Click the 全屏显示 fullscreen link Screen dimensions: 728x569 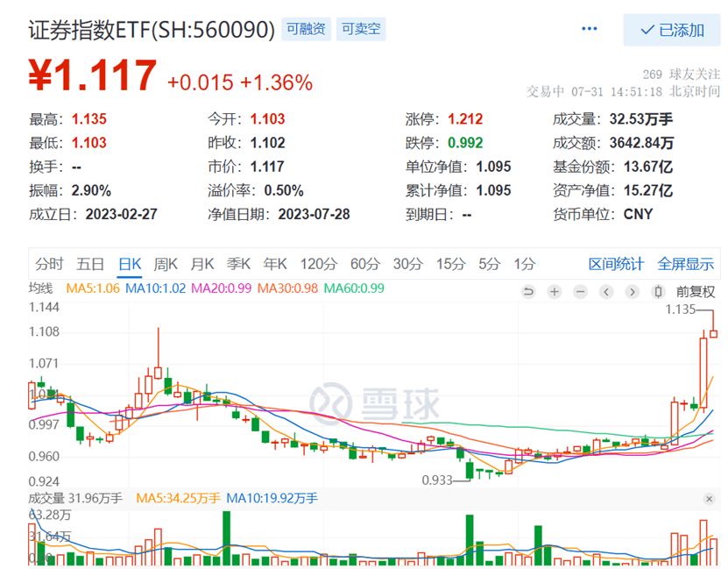(685, 263)
